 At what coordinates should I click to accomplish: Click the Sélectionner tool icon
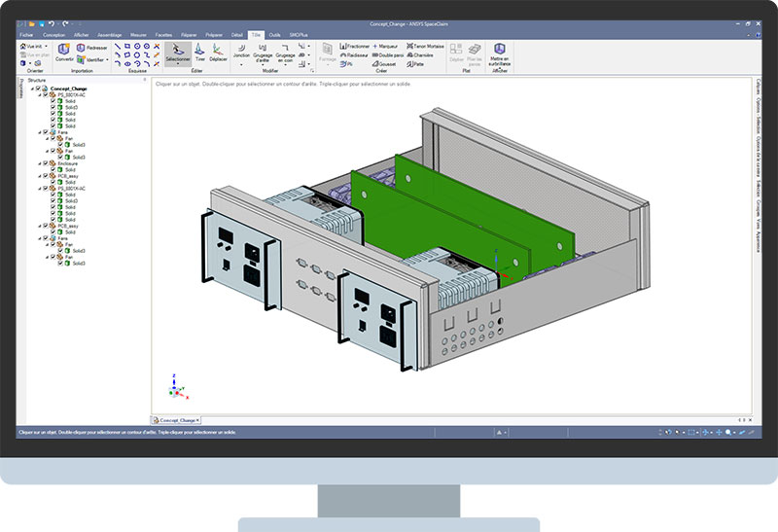pos(178,51)
